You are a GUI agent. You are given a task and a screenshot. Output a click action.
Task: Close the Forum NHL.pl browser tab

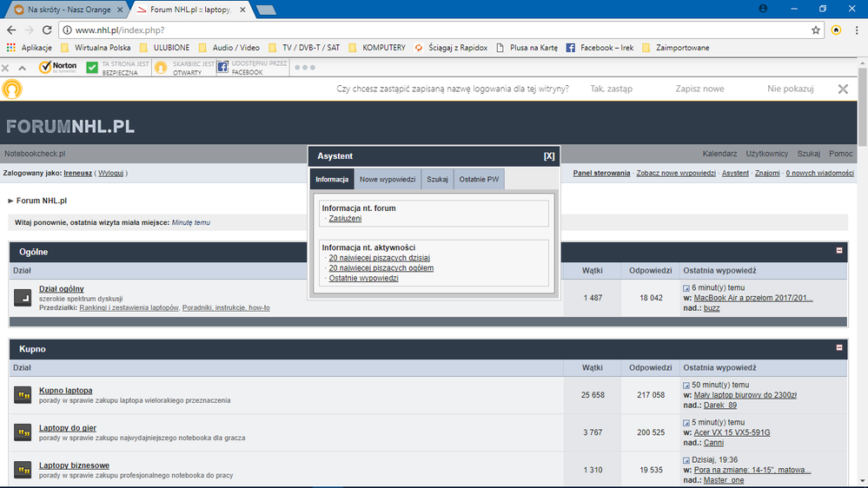[242, 10]
